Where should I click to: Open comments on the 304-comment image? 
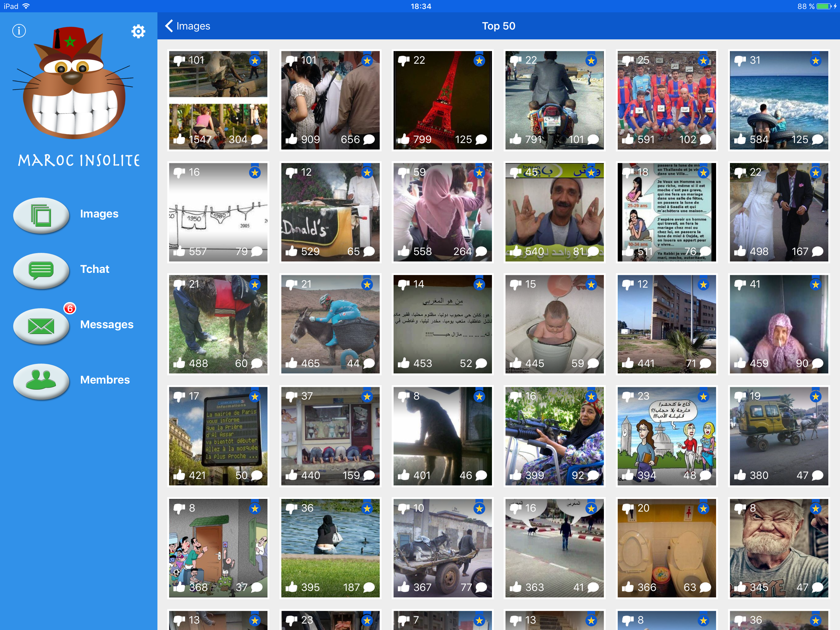click(257, 139)
